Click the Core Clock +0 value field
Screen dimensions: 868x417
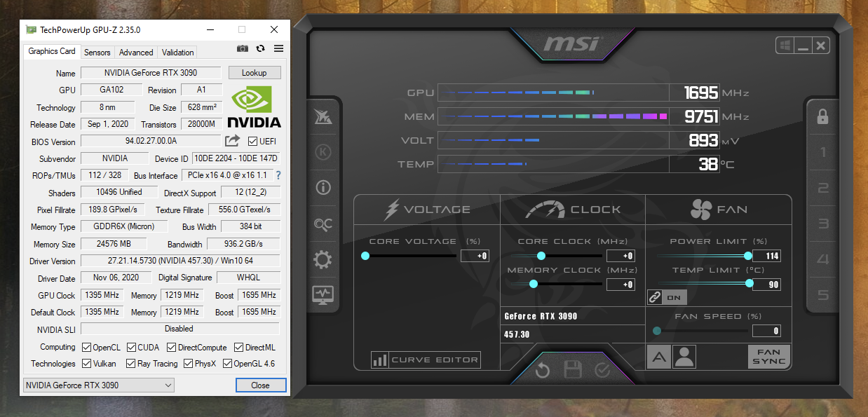point(621,256)
